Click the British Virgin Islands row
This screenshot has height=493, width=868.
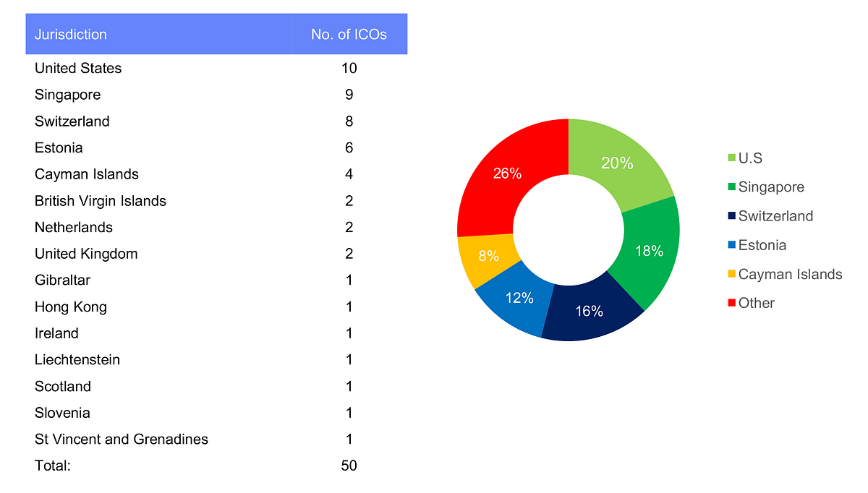[x=101, y=201]
